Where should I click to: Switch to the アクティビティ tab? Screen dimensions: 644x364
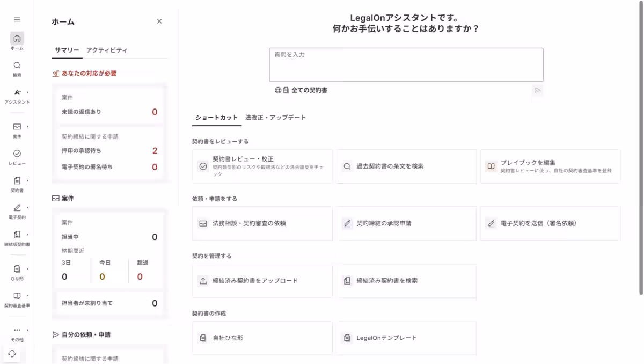coord(106,50)
